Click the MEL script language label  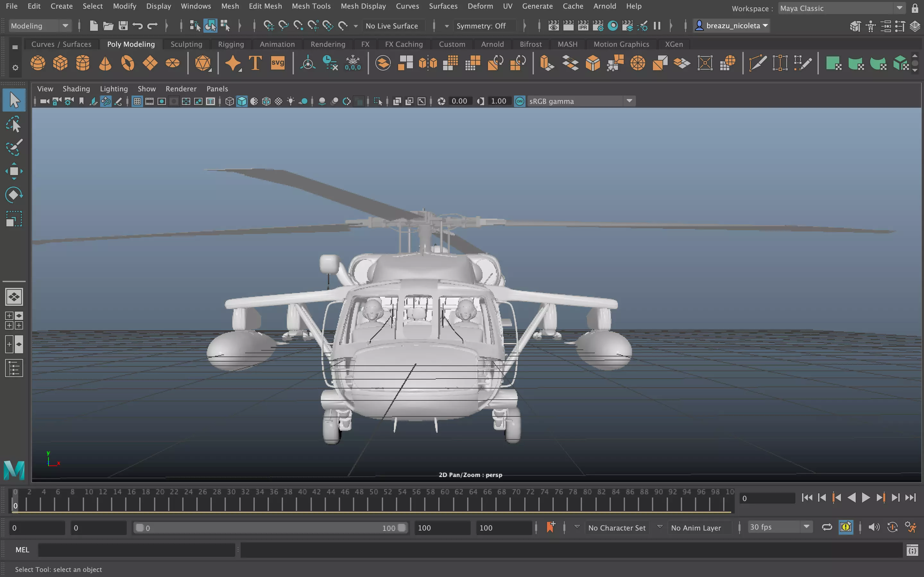click(x=22, y=549)
